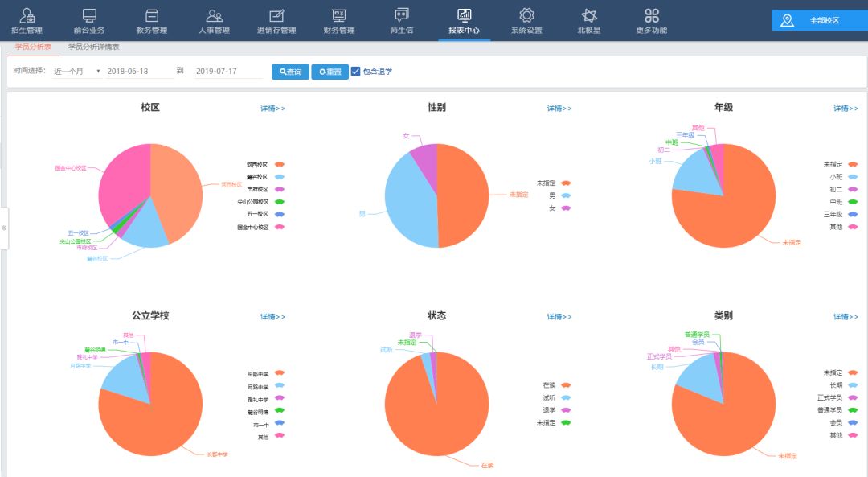Open the 近一个月 time range dropdown
Image resolution: width=868 pixels, height=477 pixels.
coord(76,72)
